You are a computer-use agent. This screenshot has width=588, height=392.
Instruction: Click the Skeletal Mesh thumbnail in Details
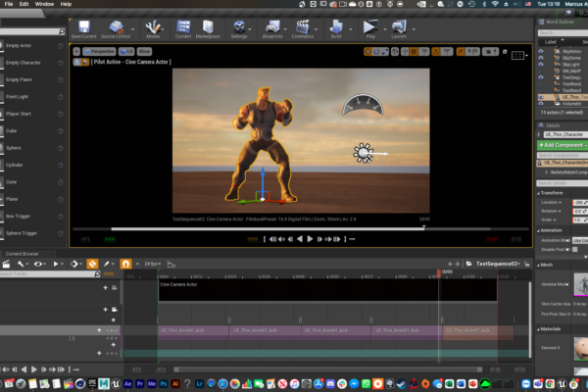[x=581, y=284]
